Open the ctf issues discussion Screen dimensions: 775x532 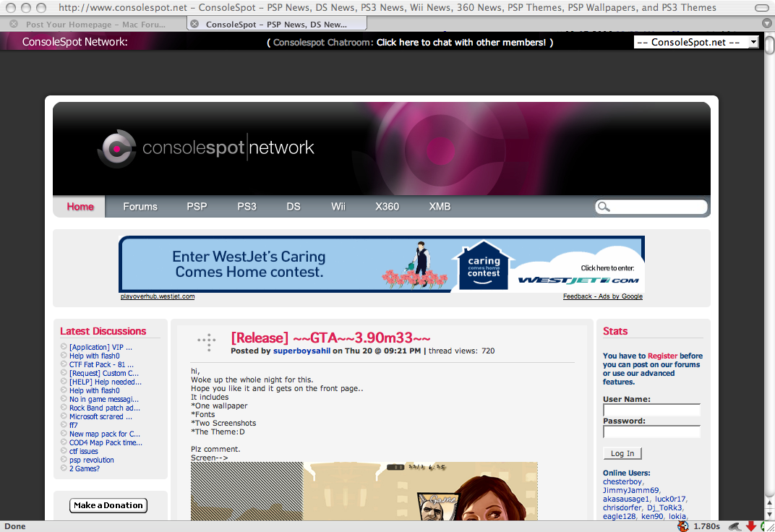(84, 451)
